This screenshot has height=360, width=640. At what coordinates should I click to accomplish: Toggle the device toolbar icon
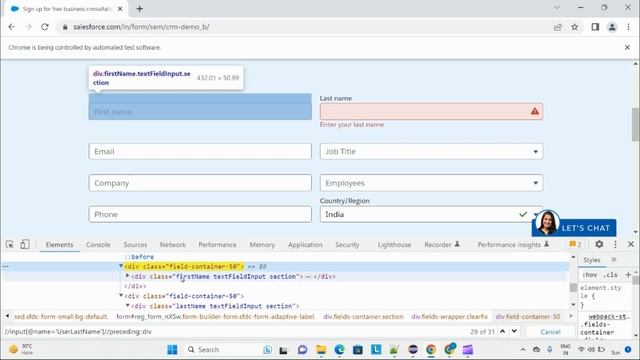24,244
